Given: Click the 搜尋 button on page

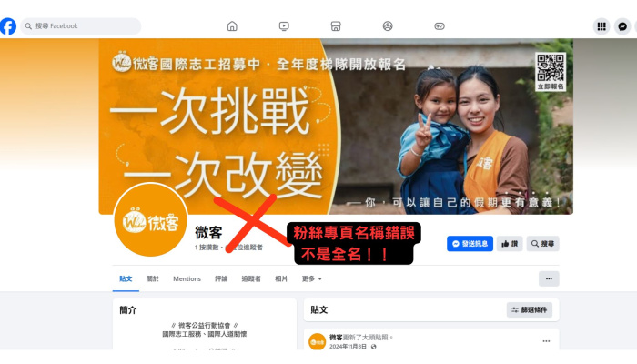Looking at the screenshot, I should (x=542, y=243).
